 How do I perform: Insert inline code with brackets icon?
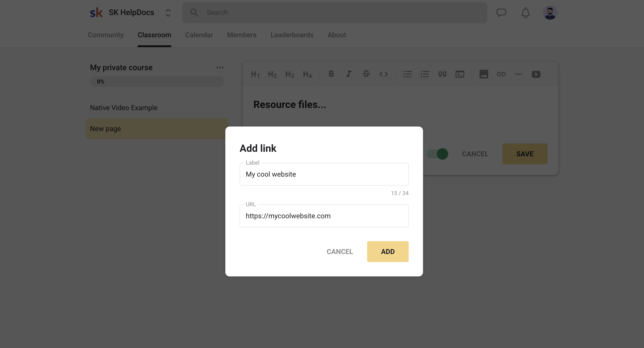click(383, 74)
